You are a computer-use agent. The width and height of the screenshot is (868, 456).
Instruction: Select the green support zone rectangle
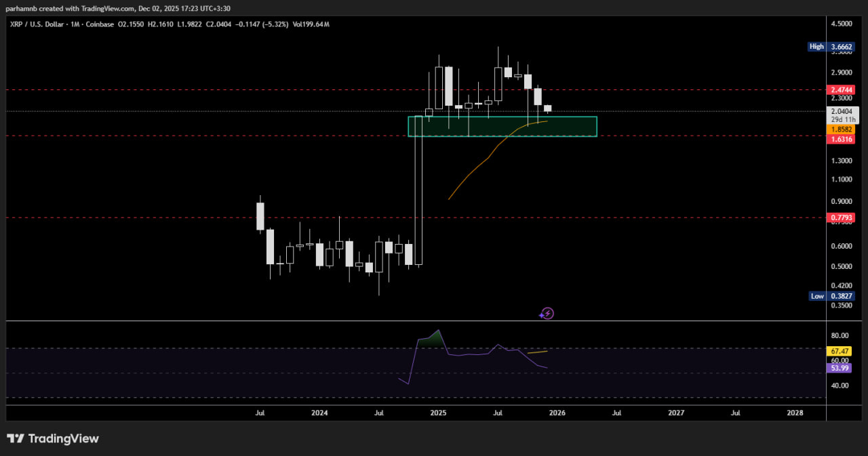click(502, 127)
